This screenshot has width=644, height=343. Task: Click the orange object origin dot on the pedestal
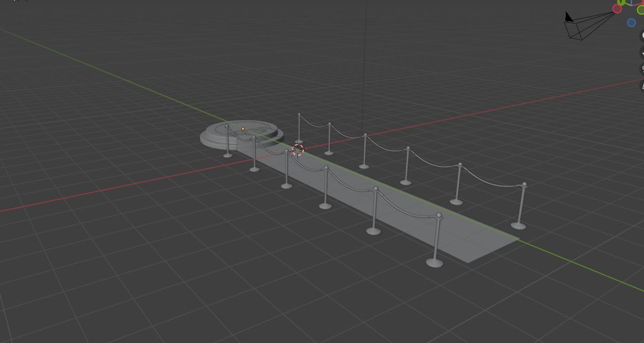click(x=243, y=128)
